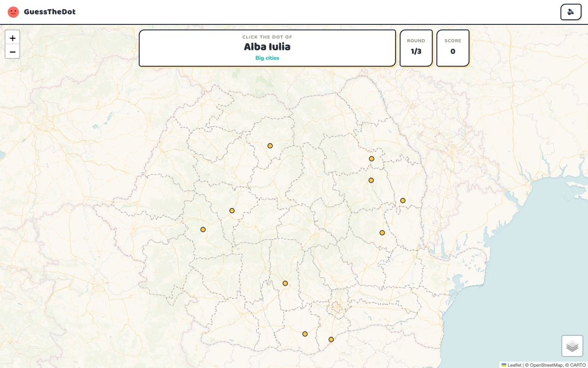This screenshot has width=588, height=368.
Task: Click the Score 0 counter
Action: point(453,48)
